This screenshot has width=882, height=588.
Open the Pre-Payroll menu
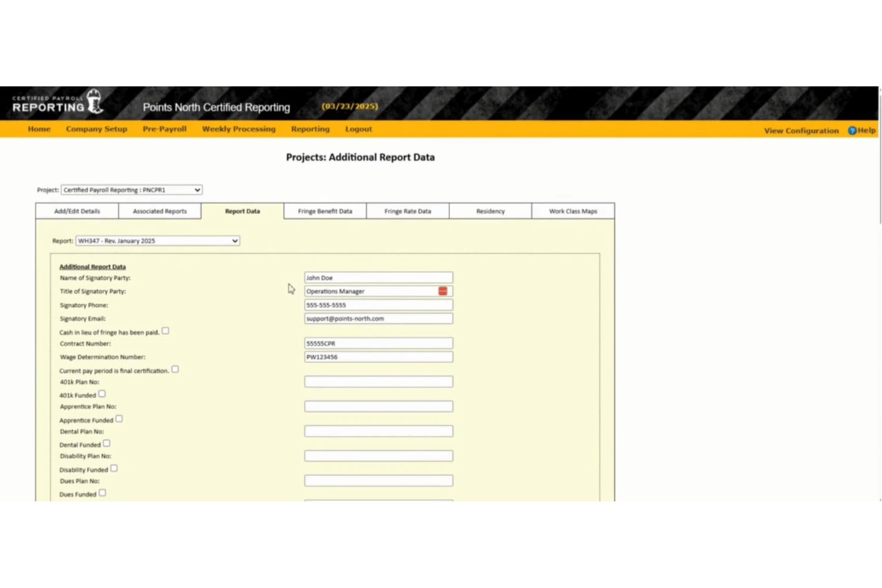click(x=164, y=129)
